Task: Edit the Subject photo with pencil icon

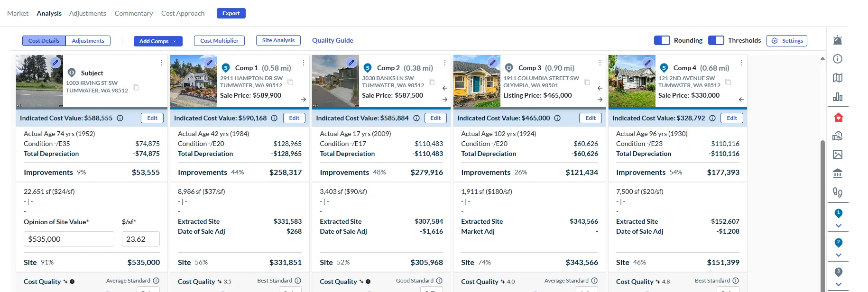Action: point(55,62)
